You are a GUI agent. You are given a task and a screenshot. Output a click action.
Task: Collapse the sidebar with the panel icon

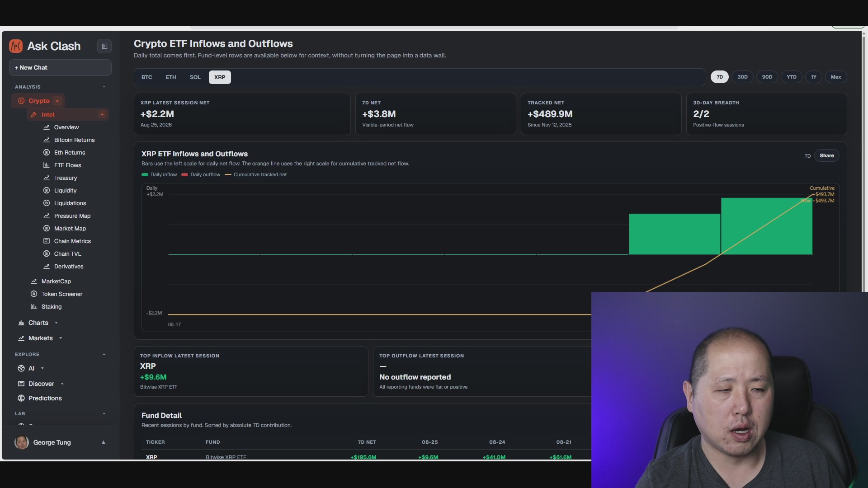tap(104, 46)
